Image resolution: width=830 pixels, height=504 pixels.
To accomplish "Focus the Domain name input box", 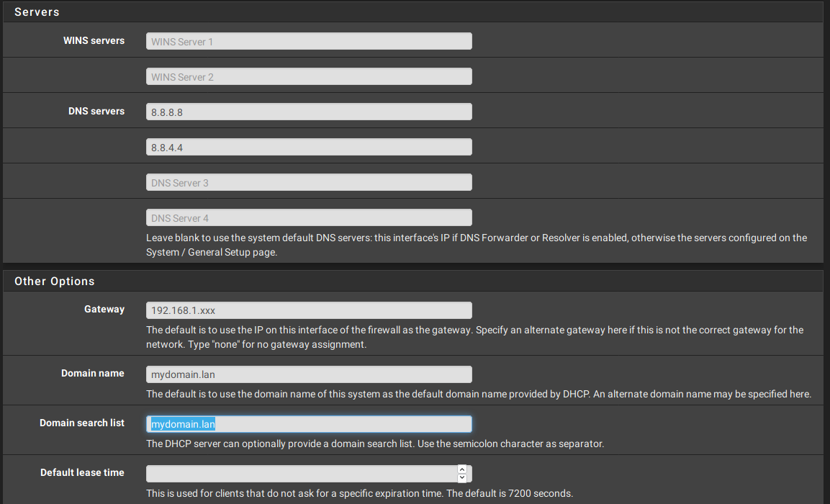I will click(x=309, y=374).
